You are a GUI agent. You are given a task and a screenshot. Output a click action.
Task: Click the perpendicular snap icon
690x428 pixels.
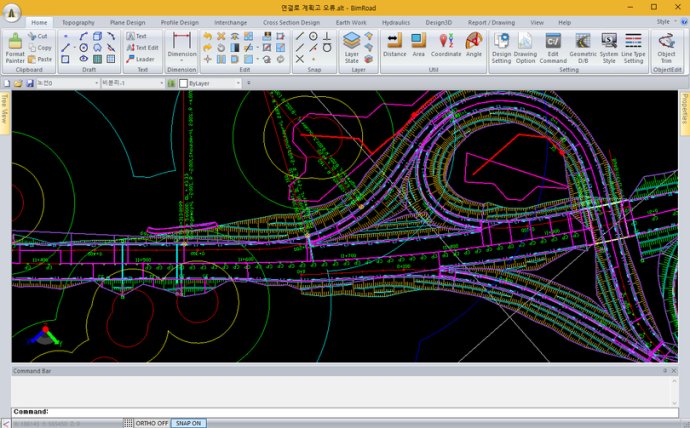(327, 36)
